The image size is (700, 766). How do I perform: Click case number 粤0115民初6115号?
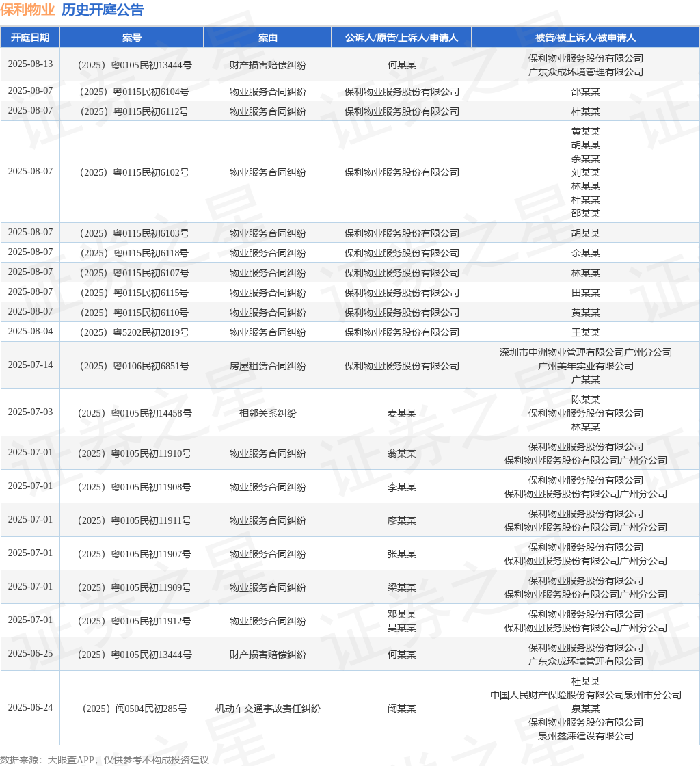coord(135,293)
